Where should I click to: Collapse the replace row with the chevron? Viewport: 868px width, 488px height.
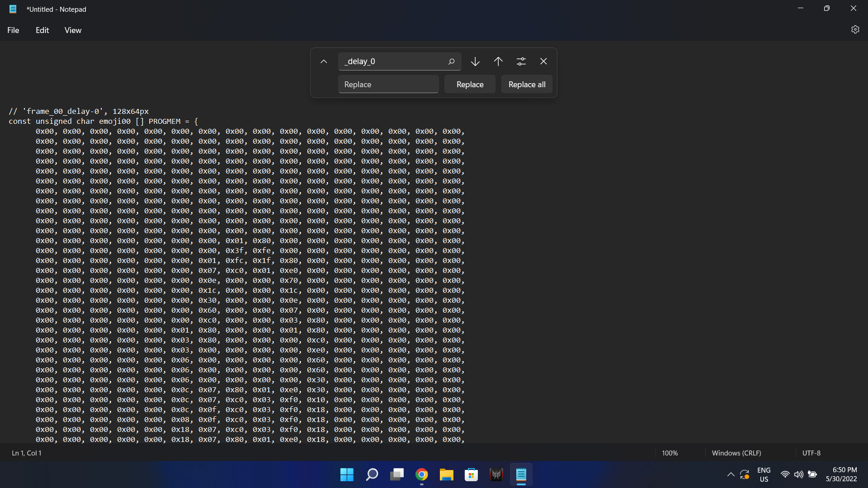[324, 61]
